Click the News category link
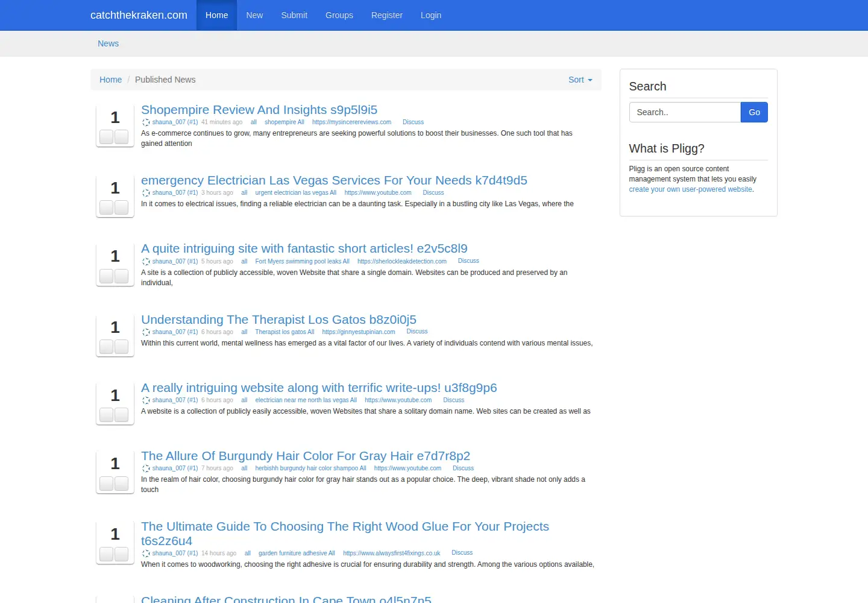Screen dimensions: 868x603 (108, 43)
